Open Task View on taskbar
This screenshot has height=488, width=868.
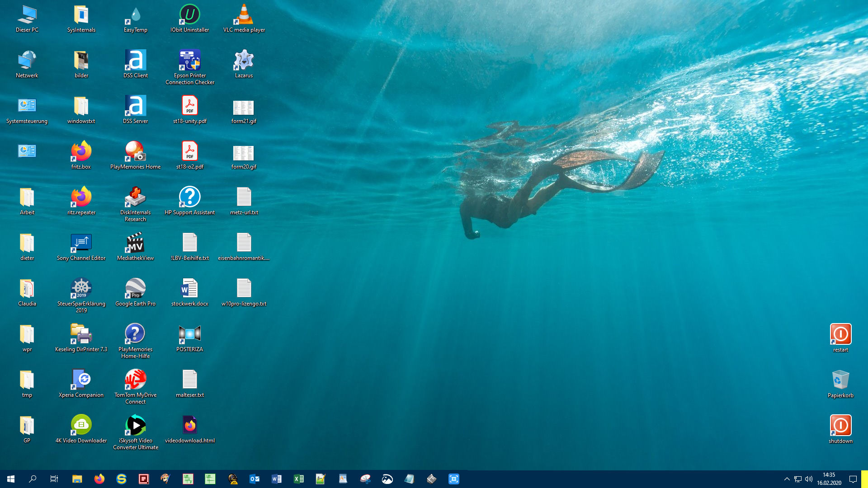click(x=54, y=479)
